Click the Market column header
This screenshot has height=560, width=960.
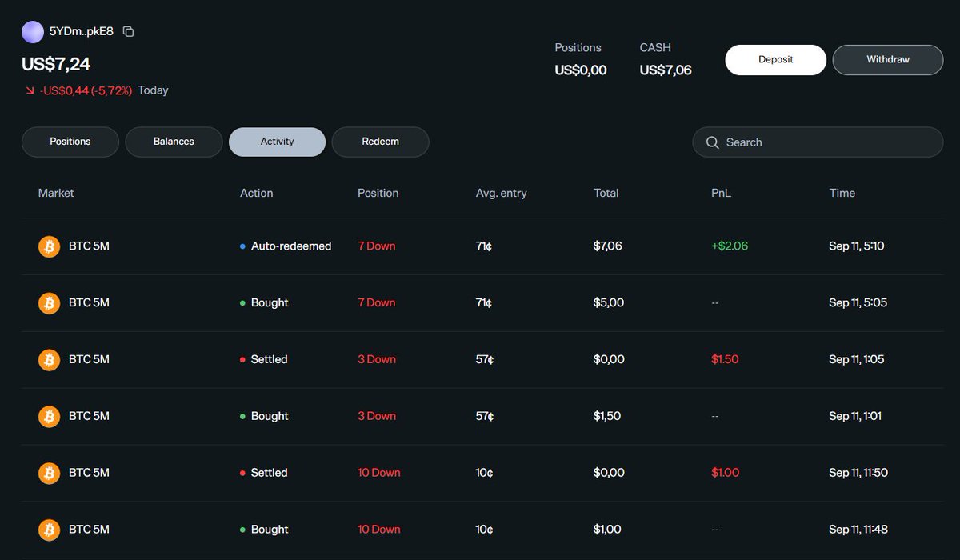(56, 193)
